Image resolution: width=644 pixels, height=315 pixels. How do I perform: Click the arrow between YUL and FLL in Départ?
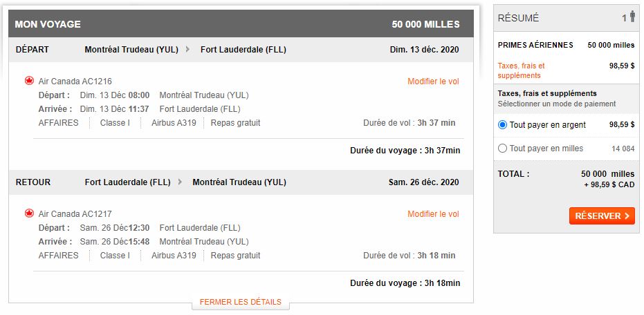click(188, 50)
